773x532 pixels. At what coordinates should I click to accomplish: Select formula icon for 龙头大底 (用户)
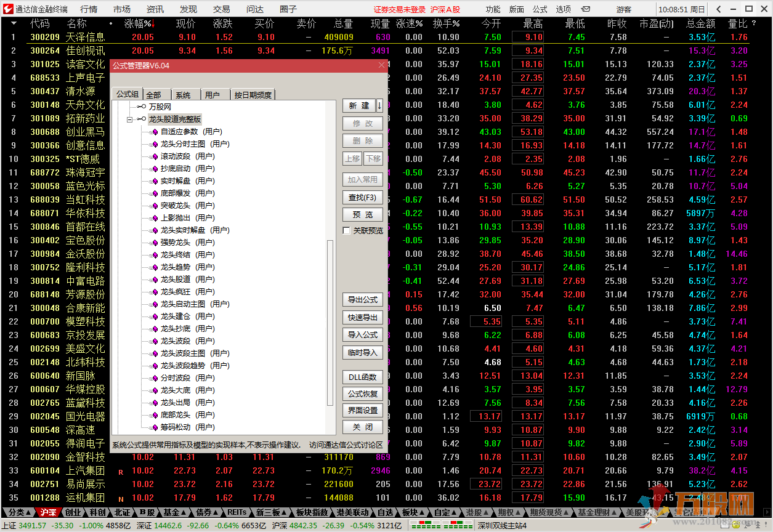tap(155, 390)
